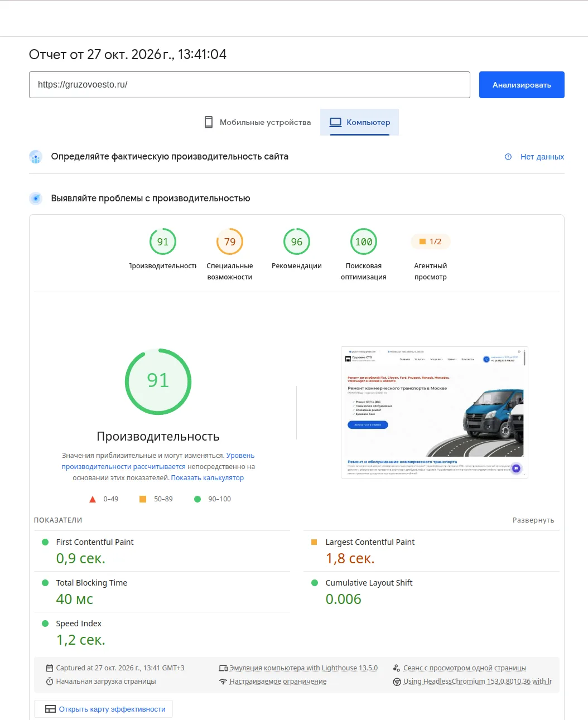Click the Largest Contentful Paint metric
The width and height of the screenshot is (588, 720).
[431, 551]
